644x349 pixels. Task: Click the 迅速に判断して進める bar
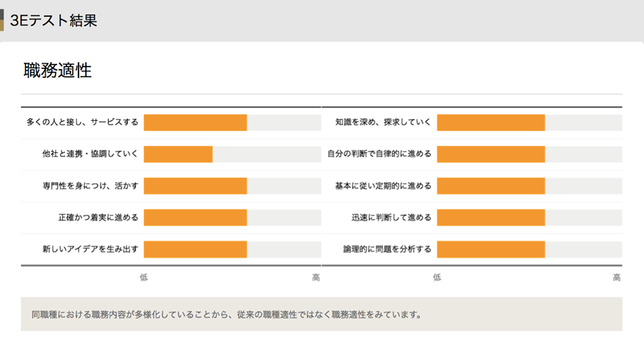pos(490,217)
